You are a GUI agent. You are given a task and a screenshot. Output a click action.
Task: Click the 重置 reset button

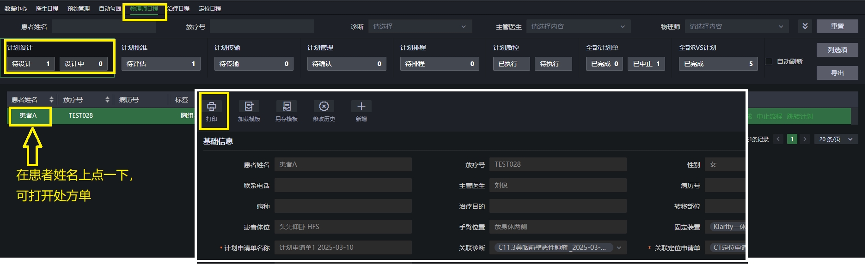pyautogui.click(x=837, y=26)
